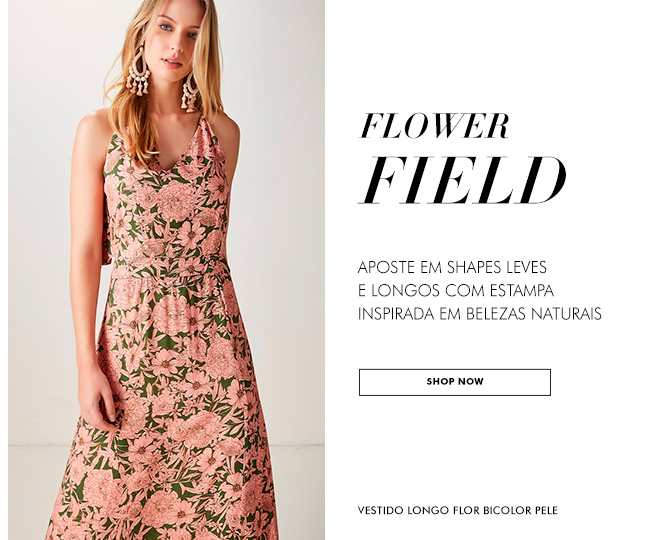Select the model photo in floral dress
The image size is (650, 540).
coord(166,270)
